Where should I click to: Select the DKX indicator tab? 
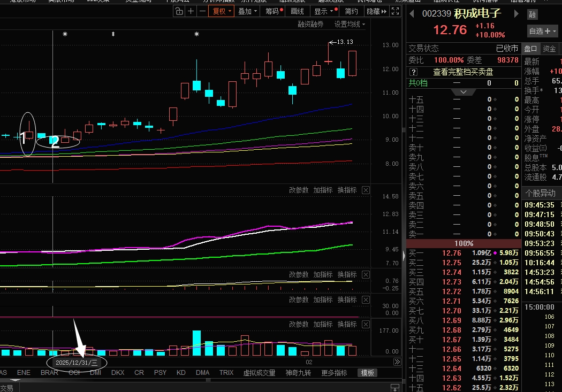[118, 373]
